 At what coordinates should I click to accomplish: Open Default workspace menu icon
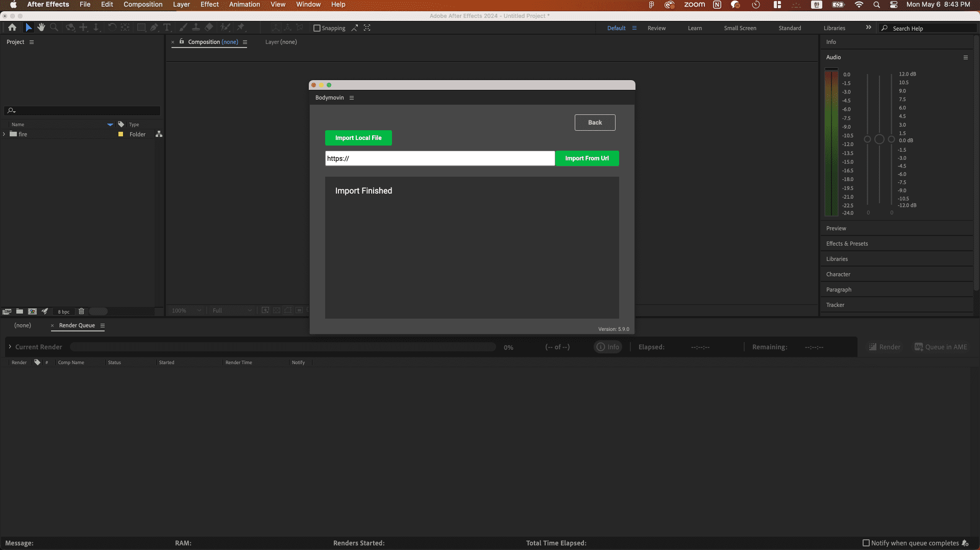click(x=634, y=28)
